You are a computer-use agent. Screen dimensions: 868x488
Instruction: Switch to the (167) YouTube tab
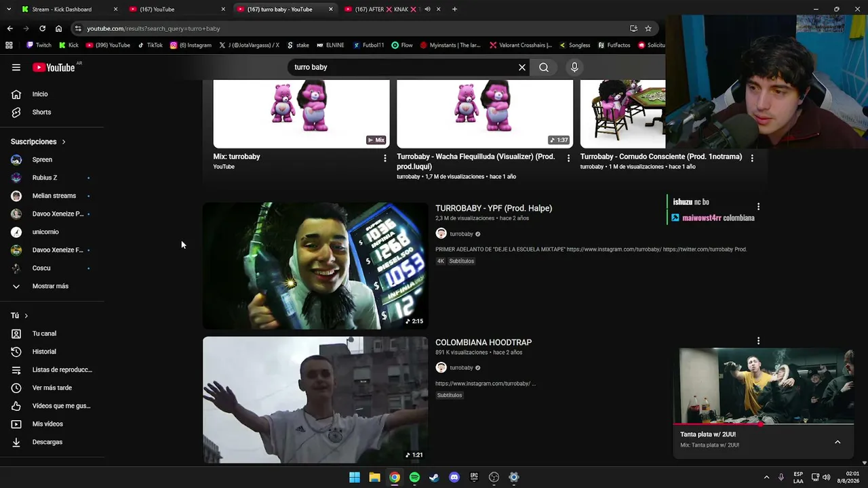point(176,9)
